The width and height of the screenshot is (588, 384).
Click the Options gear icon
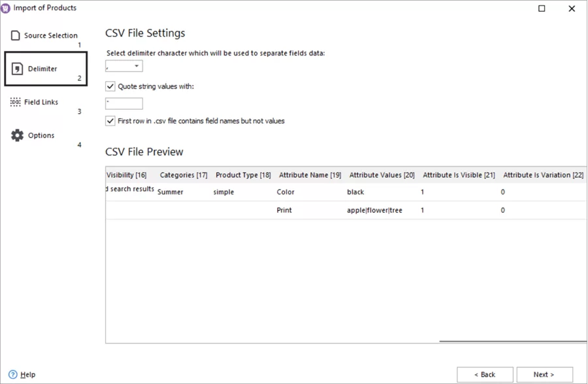click(x=18, y=135)
